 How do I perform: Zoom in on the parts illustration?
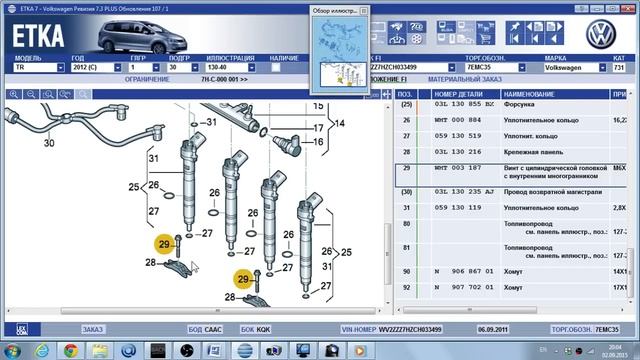click(14, 95)
